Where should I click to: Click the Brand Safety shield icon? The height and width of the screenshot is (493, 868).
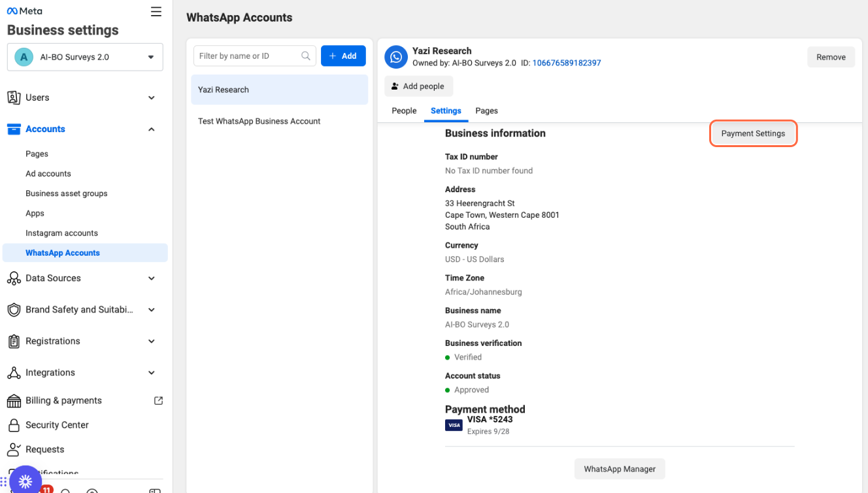pos(14,310)
